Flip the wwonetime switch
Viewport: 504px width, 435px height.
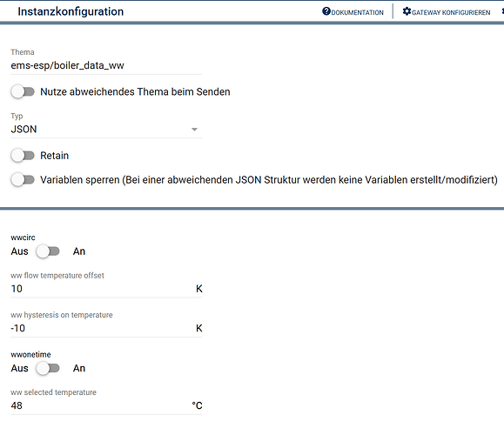pos(48,368)
